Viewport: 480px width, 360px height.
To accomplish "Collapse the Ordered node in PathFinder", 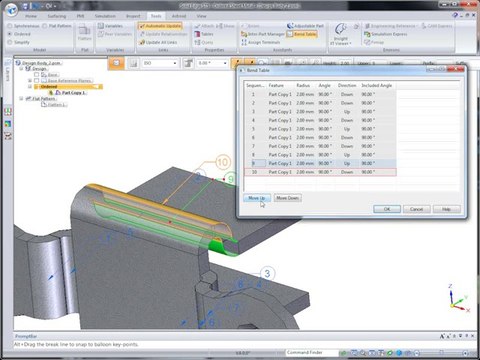I will click(x=30, y=87).
